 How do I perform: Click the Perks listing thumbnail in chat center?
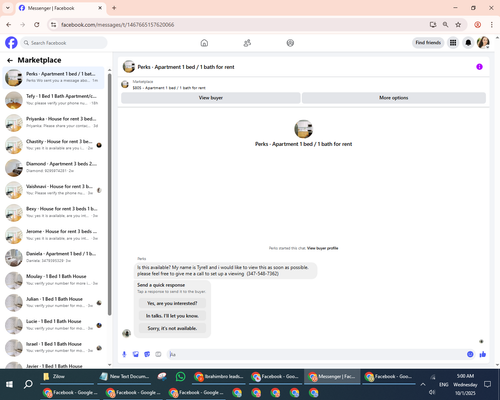303,129
